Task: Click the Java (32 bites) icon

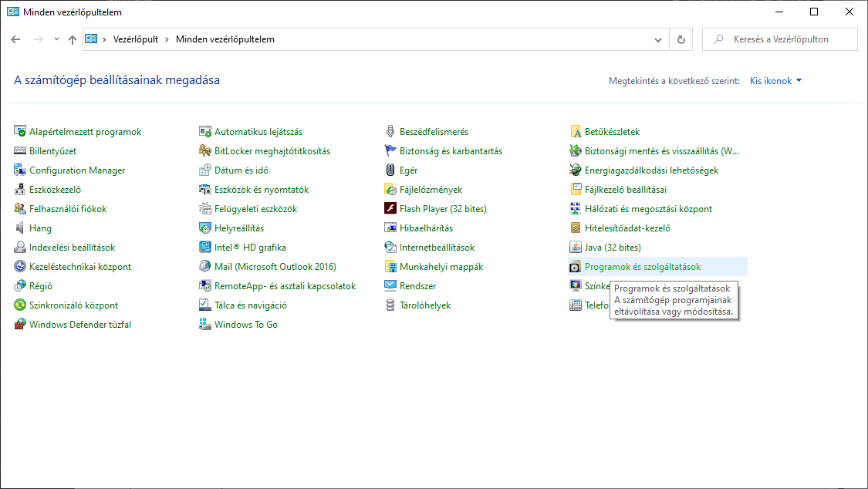Action: (576, 248)
